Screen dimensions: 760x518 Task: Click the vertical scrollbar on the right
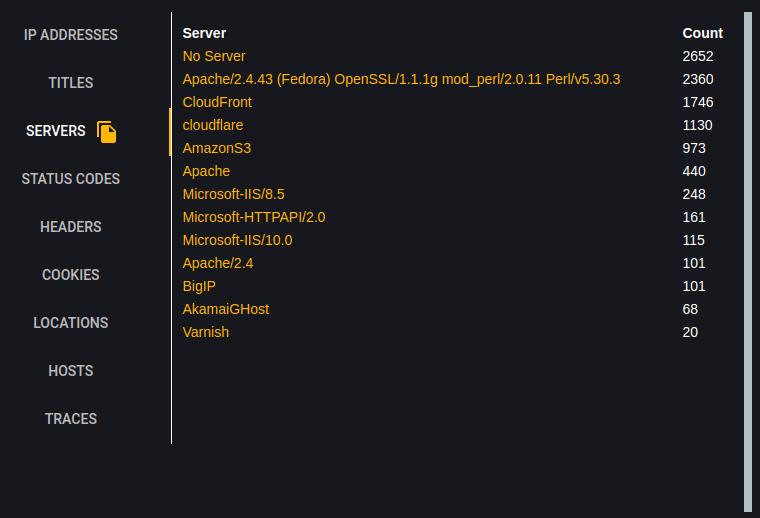[748, 262]
